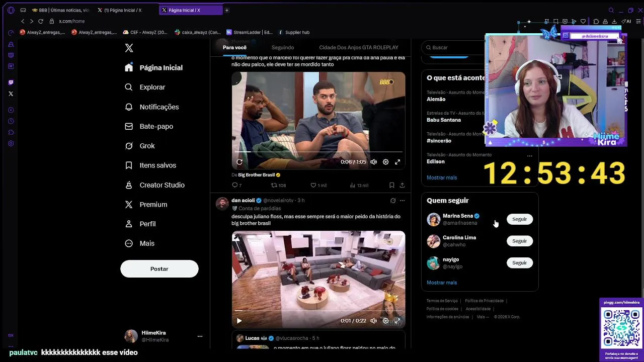The width and height of the screenshot is (644, 362).
Task: Open Notificações in X navigation
Action: click(152, 107)
